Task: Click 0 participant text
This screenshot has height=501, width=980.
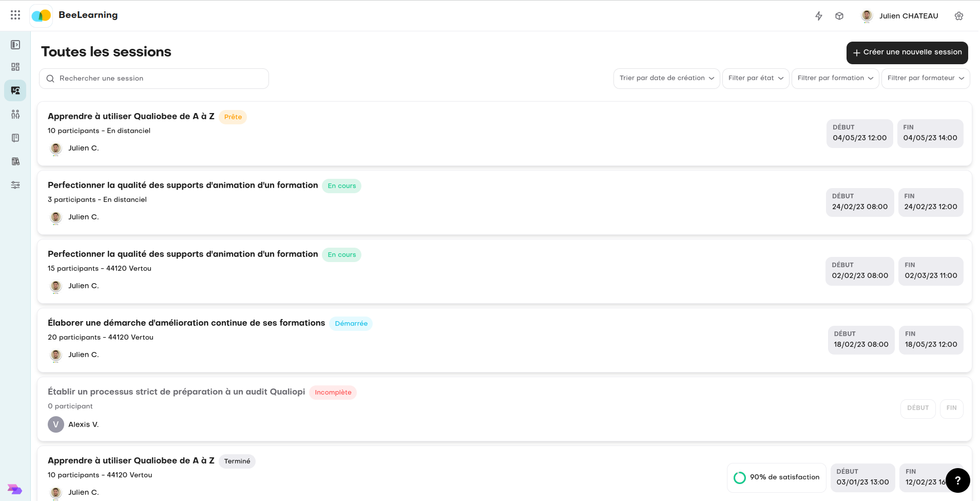Action: click(70, 406)
